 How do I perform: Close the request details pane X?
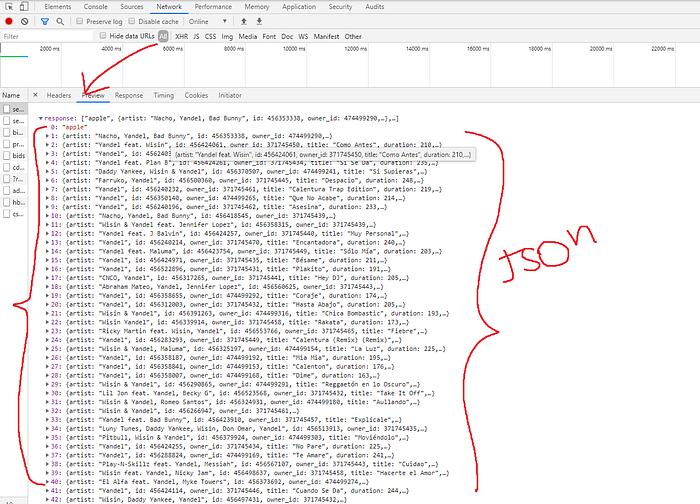(35, 95)
